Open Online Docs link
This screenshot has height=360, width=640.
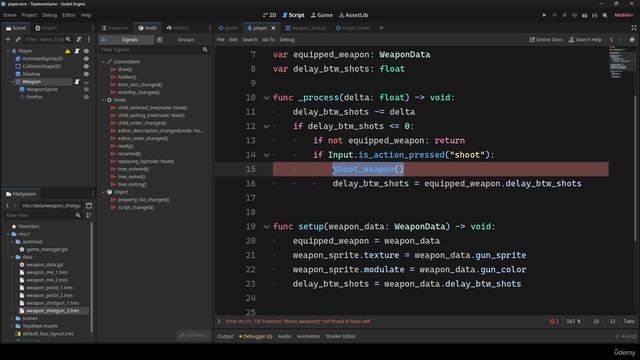(x=546, y=40)
